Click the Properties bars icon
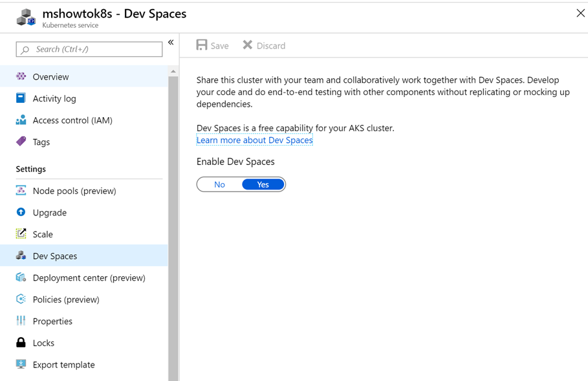The height and width of the screenshot is (381, 588). tap(21, 321)
